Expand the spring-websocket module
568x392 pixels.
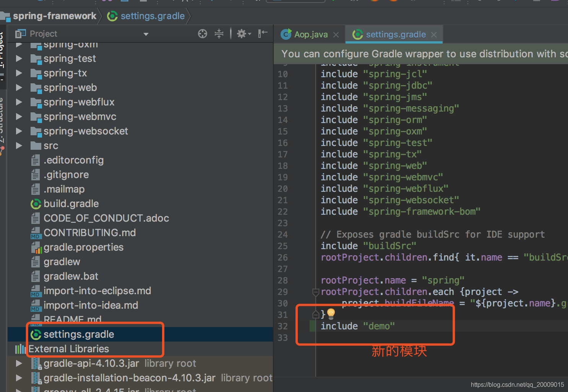(x=19, y=131)
